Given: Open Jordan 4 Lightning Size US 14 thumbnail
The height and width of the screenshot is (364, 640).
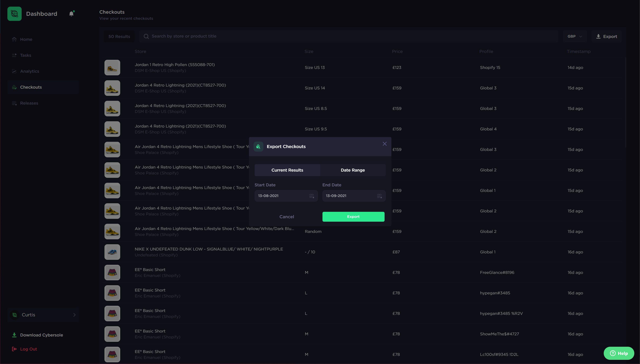Looking at the screenshot, I should pos(112,88).
